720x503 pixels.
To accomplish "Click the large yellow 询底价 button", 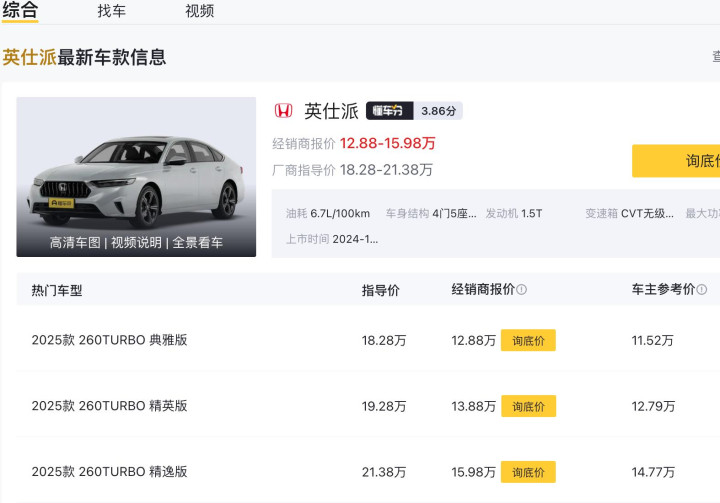I will click(680, 161).
